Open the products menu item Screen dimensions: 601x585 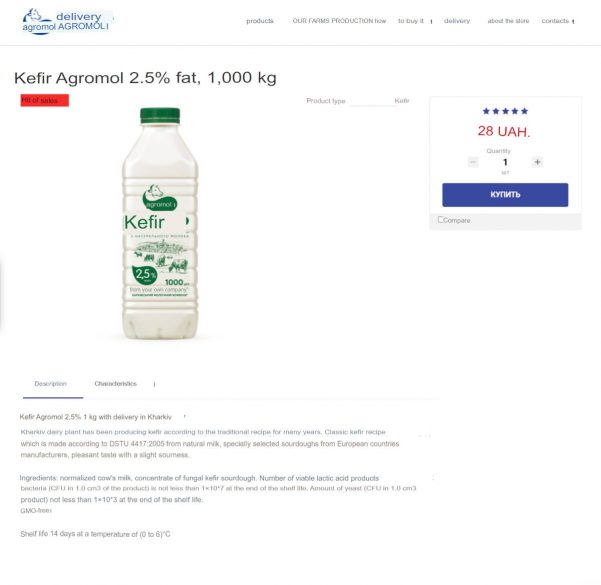click(x=259, y=21)
